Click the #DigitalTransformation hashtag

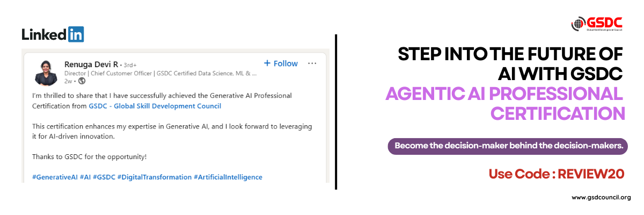pos(155,177)
